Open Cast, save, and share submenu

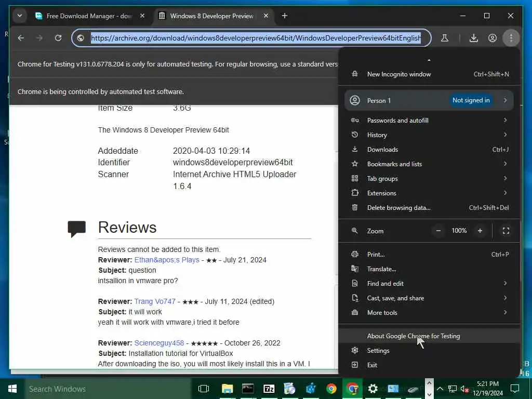[x=429, y=298]
